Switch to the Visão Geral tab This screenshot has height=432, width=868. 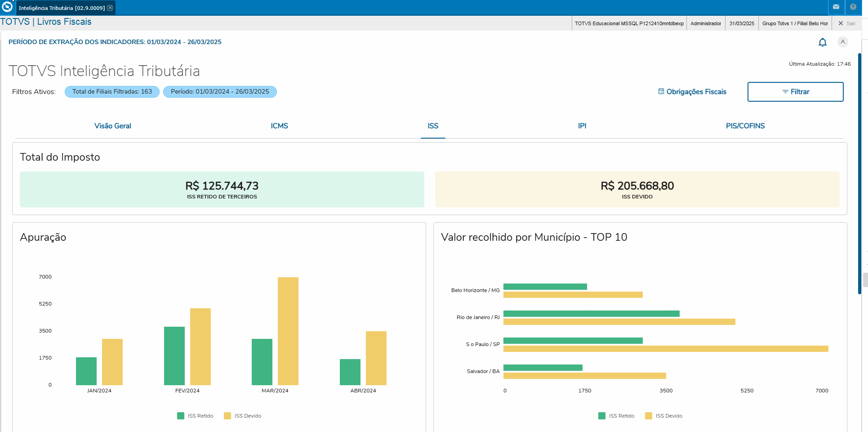point(113,126)
